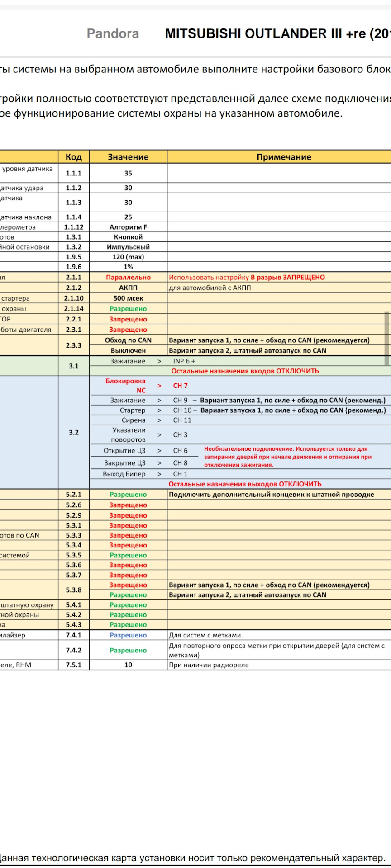Click the "Закрытие ЦЗ" label
This screenshot has height=868, width=391.
point(125,463)
